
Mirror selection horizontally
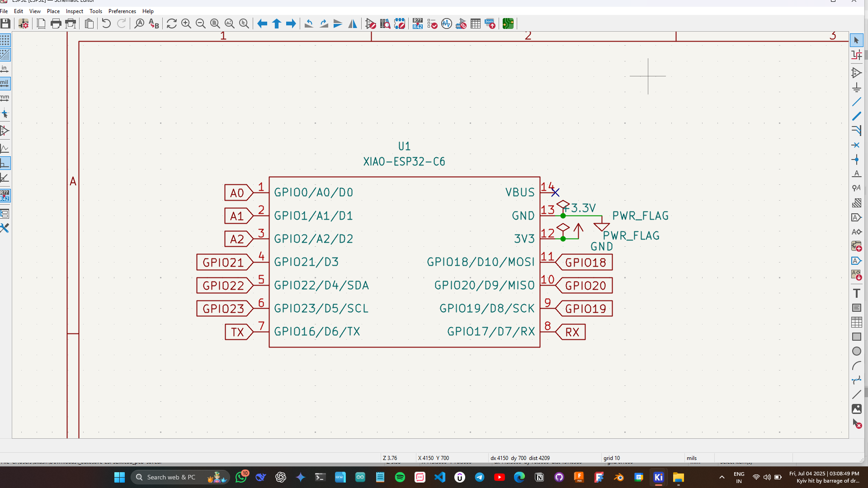pyautogui.click(x=353, y=23)
